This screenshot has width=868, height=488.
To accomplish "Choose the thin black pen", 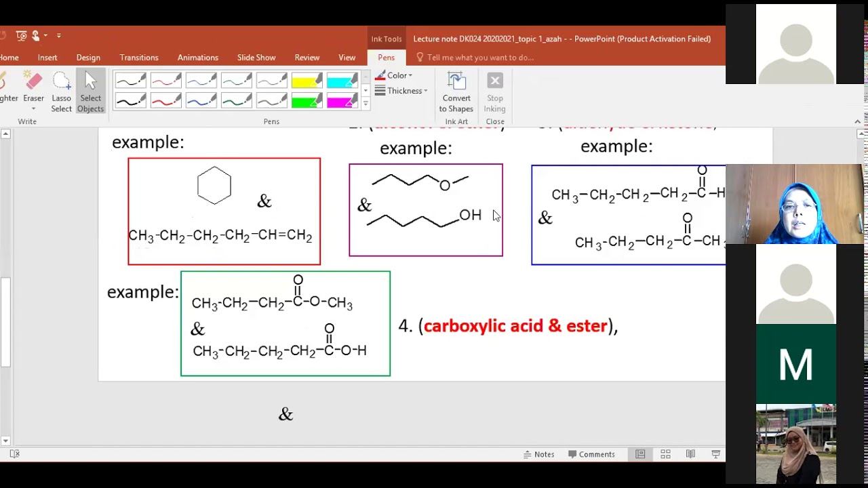I will [x=131, y=81].
